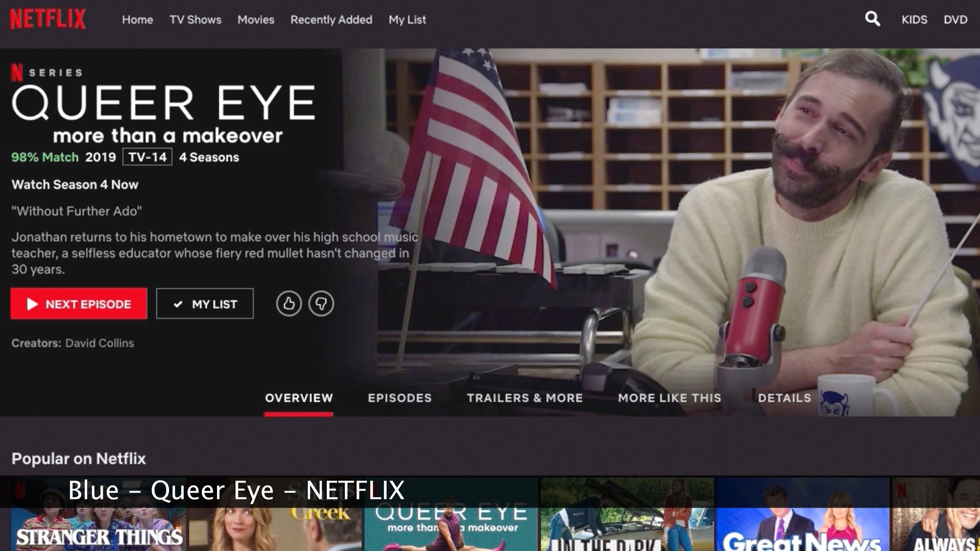Viewport: 980px width, 551px height.
Task: Rate Queer Eye thumbs up
Action: (289, 303)
